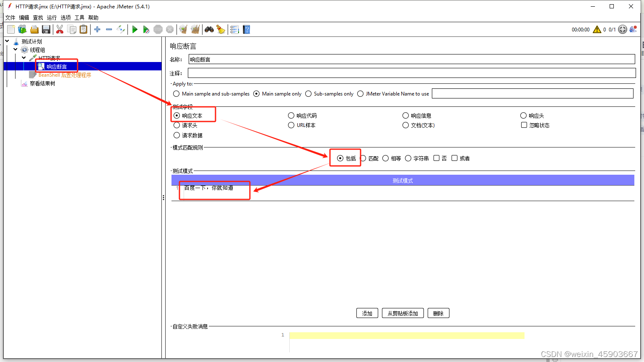Image resolution: width=644 pixels, height=362 pixels.
Task: Click the 从剪贴板添加 button
Action: pos(403,313)
